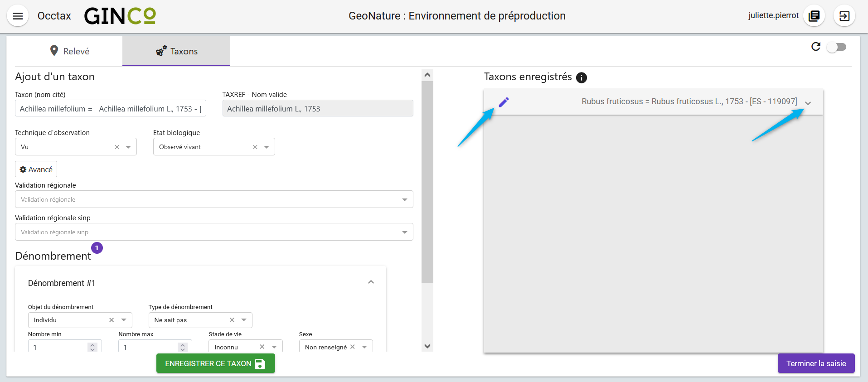Click the refresh arrow icon
Image resolution: width=868 pixels, height=382 pixels.
coord(816,47)
